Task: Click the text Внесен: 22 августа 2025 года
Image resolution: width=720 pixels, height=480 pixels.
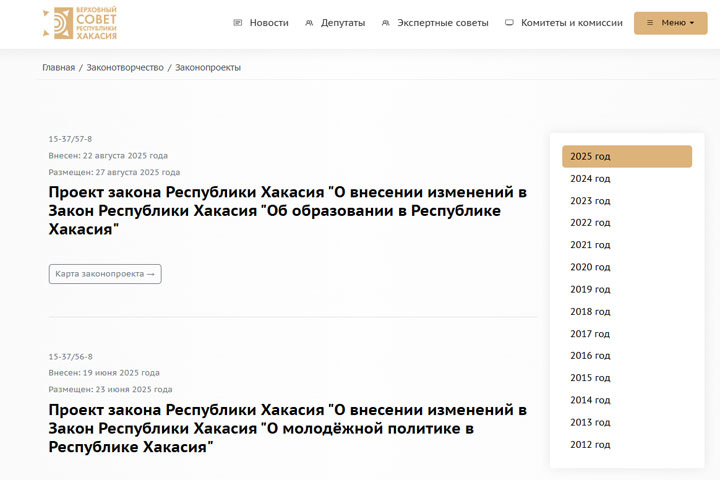Action: coord(108,156)
